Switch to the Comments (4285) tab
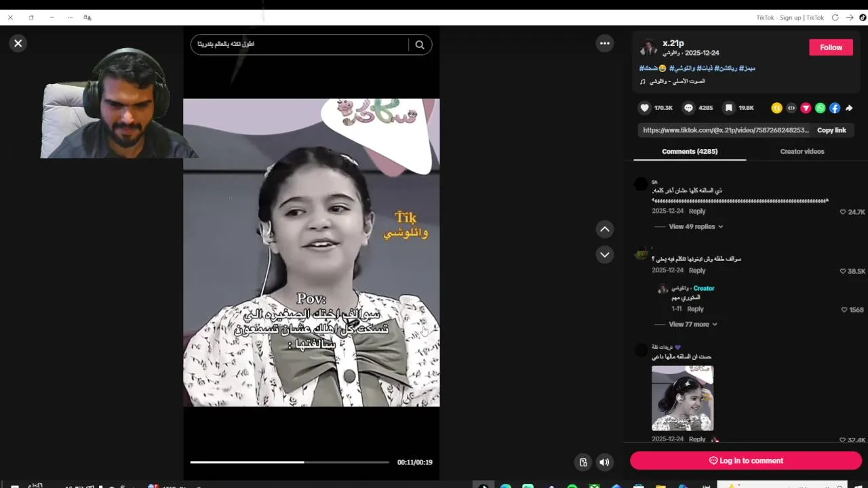The image size is (868, 488). click(690, 151)
